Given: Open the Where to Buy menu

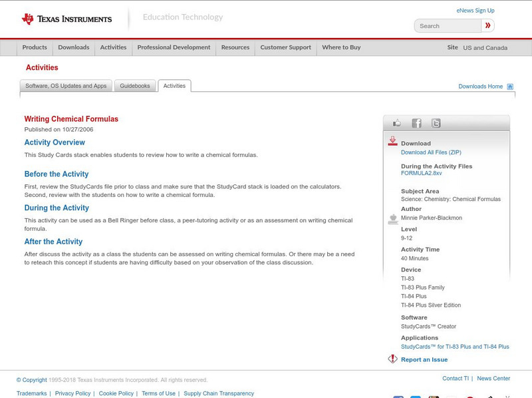Looking at the screenshot, I should coord(341,47).
